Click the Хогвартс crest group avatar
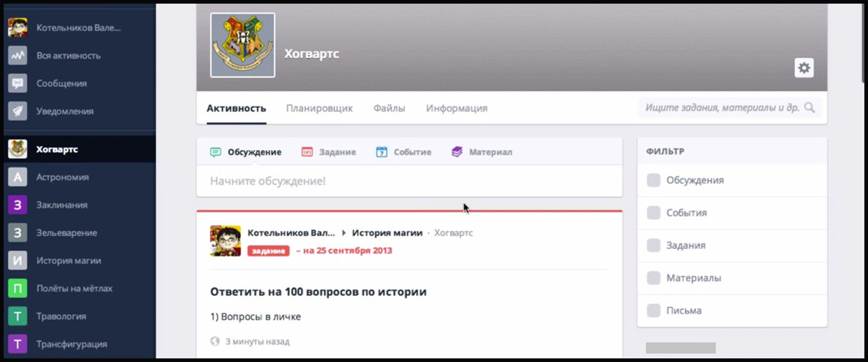 (242, 45)
